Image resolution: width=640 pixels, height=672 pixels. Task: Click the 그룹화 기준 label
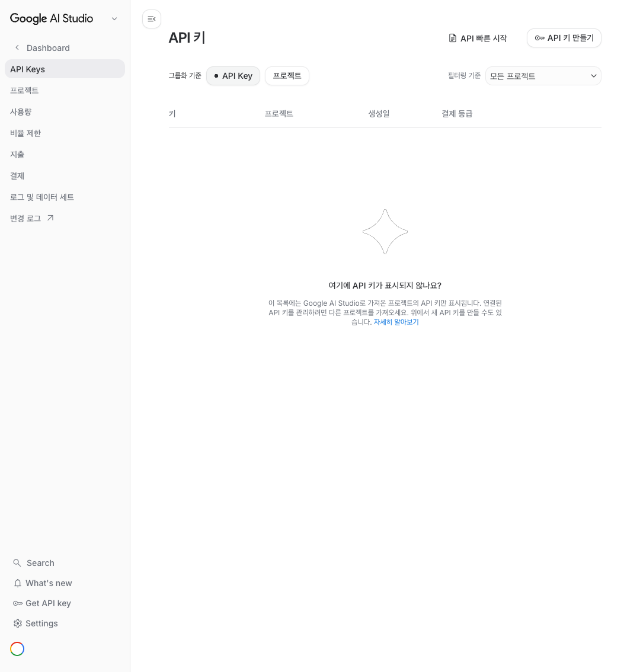185,75
